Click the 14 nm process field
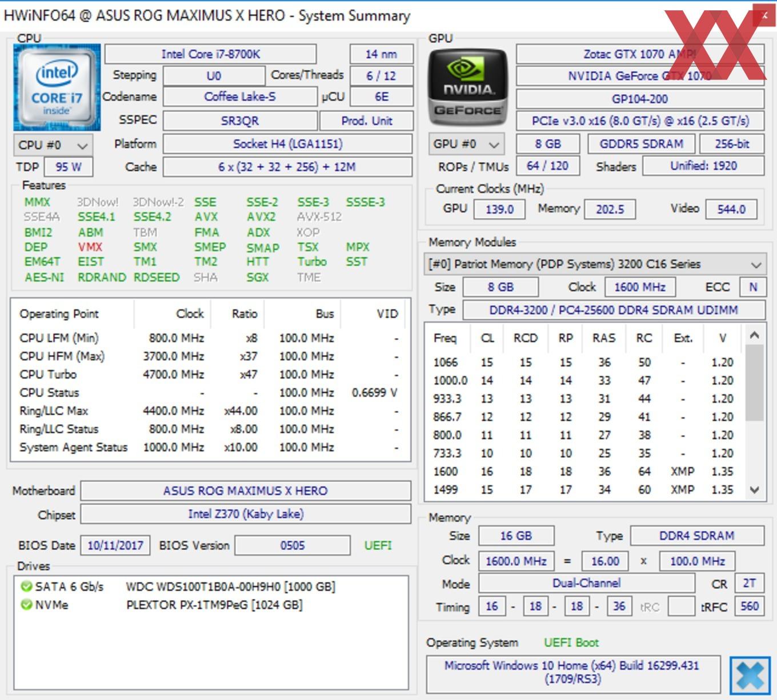Image resolution: width=777 pixels, height=700 pixels. pos(381,54)
